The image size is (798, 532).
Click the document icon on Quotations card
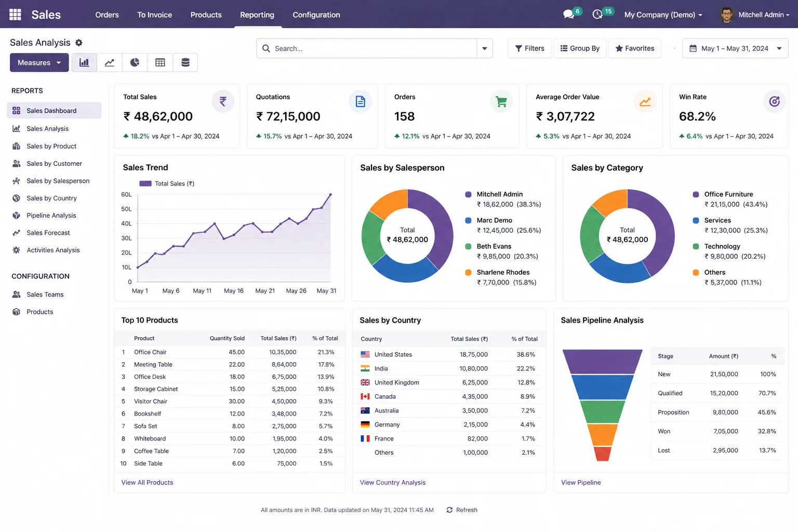point(360,101)
